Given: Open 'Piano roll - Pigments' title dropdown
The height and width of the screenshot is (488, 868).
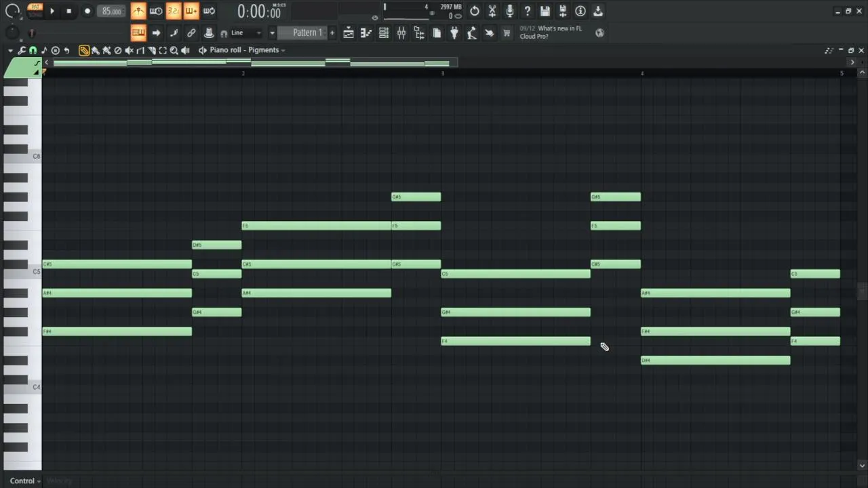Looking at the screenshot, I should click(x=248, y=50).
